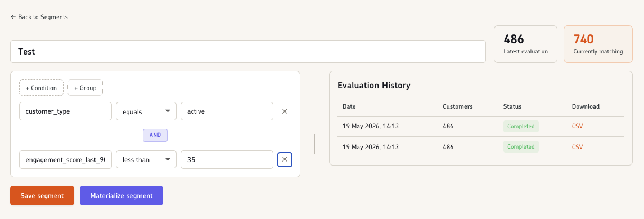Click the Save segment button

tap(42, 195)
